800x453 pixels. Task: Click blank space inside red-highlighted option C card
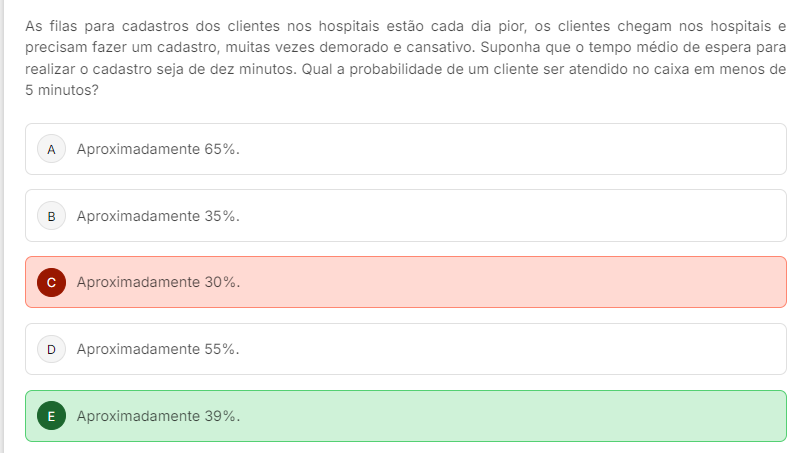510,282
